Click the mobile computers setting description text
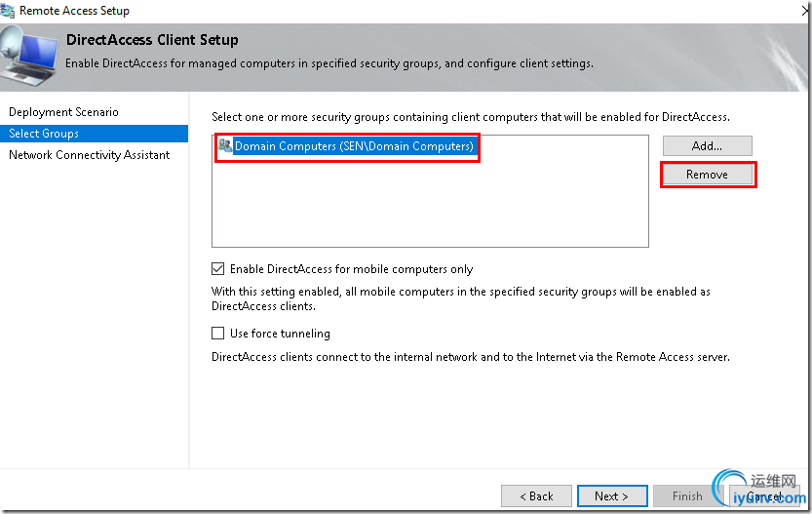 pos(460,298)
